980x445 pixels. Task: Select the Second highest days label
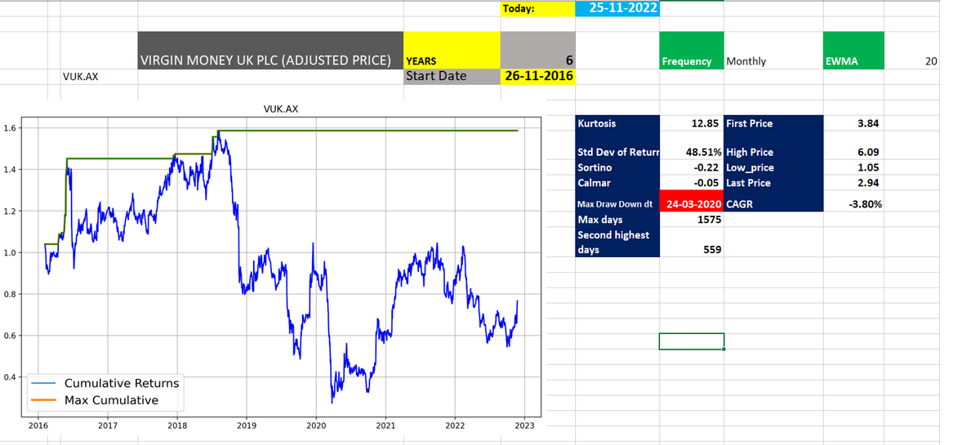617,242
